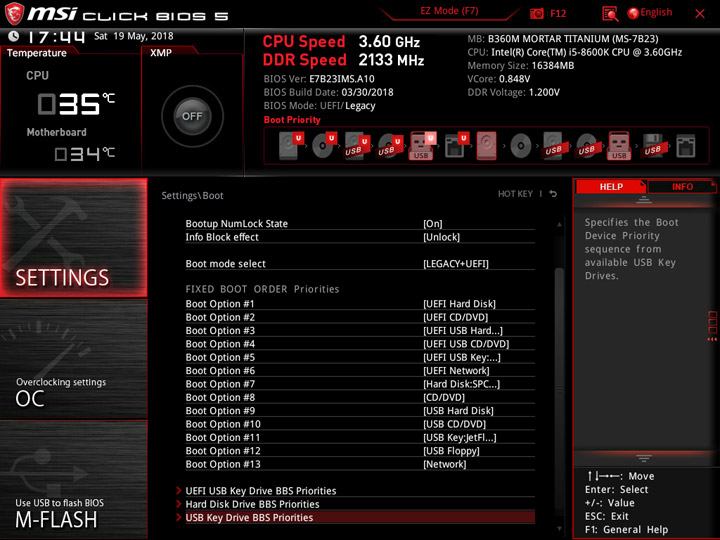This screenshot has width=720, height=540.
Task: Open the HOT KEY list
Action: tap(515, 194)
